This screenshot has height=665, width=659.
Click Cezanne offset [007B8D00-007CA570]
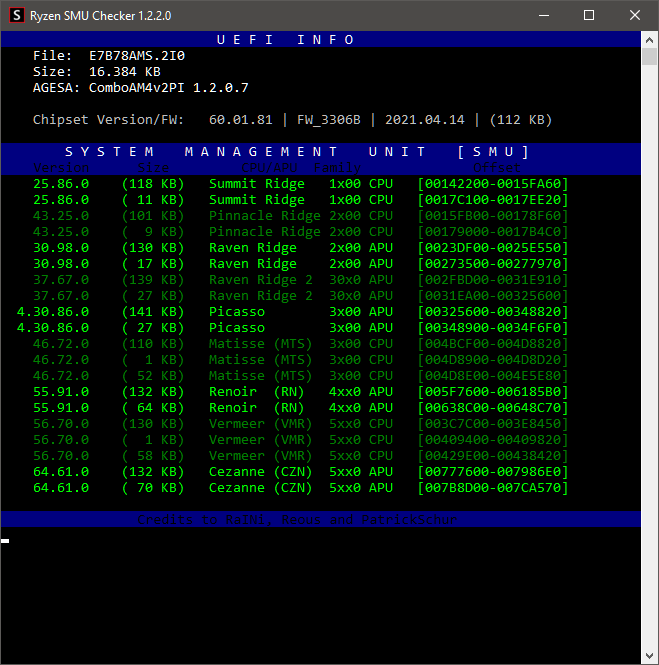tap(493, 488)
